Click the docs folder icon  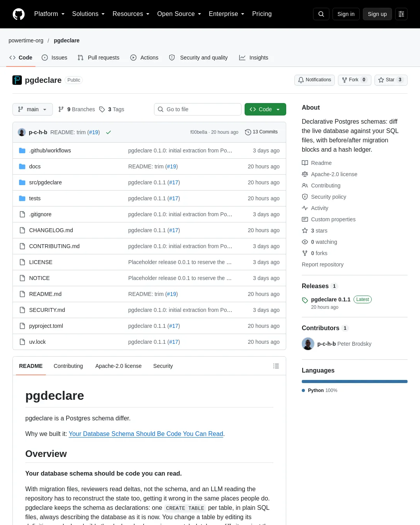pyautogui.click(x=22, y=166)
